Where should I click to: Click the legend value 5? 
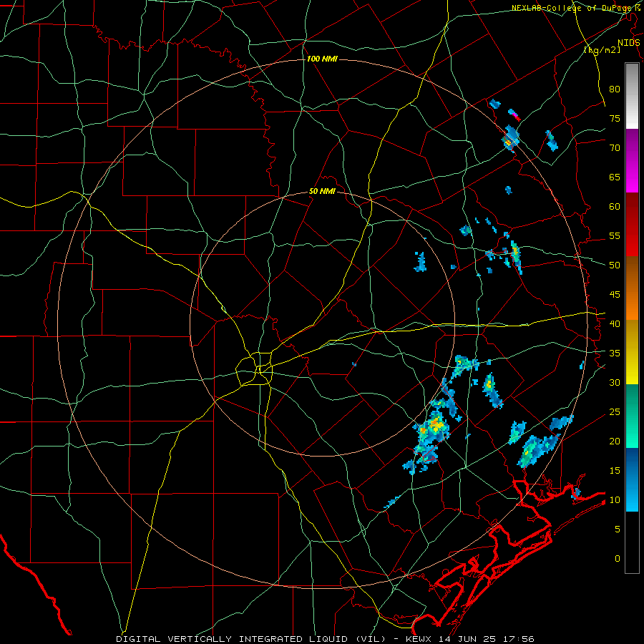618,530
